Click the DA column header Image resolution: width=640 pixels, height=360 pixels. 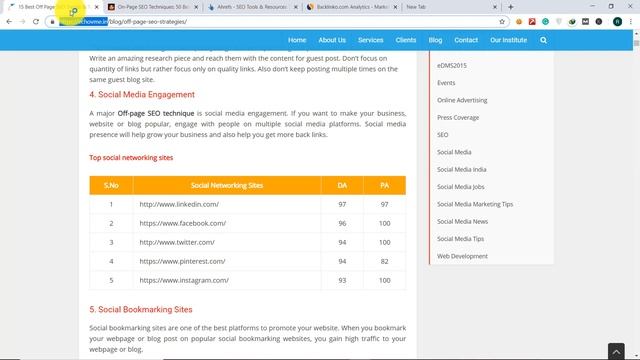(x=342, y=185)
